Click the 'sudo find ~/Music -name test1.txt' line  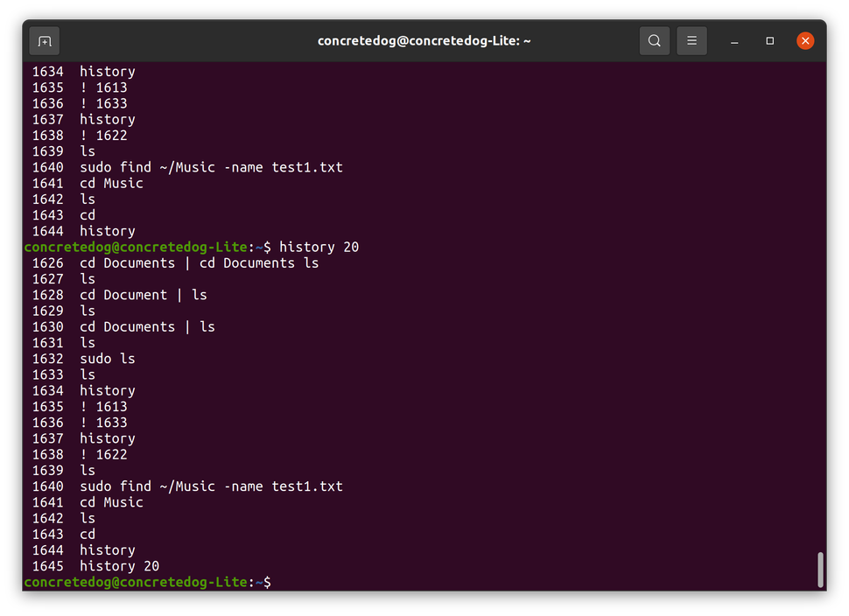[x=210, y=486]
